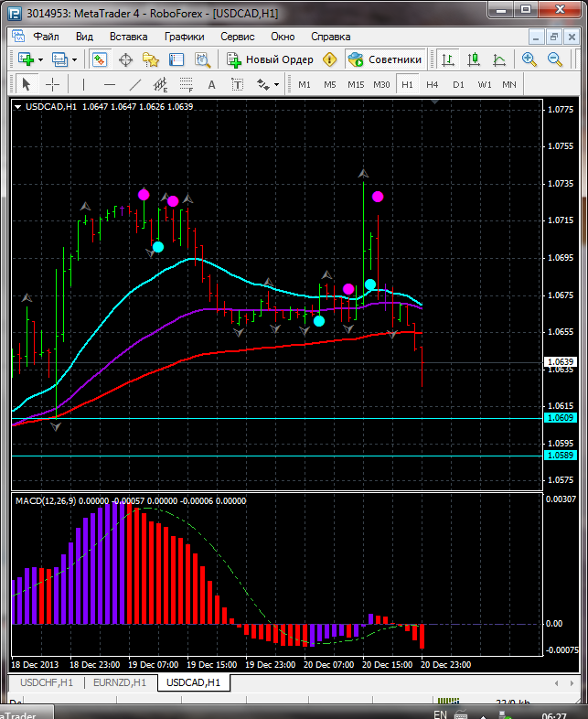
Task: Switch chart to candlestick mode
Action: (474, 59)
